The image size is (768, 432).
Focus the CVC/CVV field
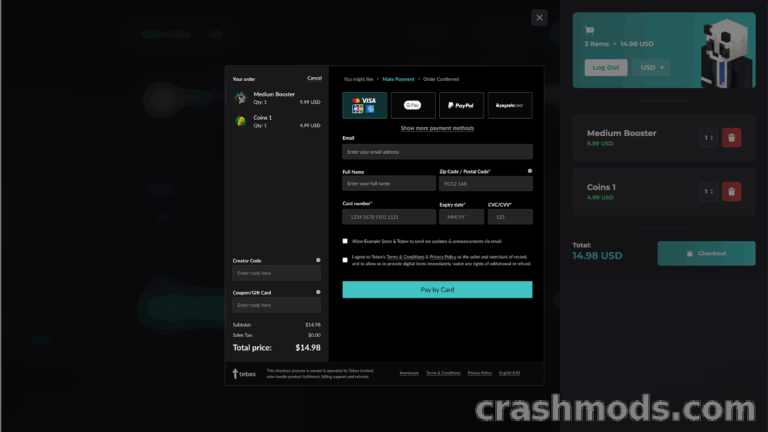pyautogui.click(x=510, y=216)
